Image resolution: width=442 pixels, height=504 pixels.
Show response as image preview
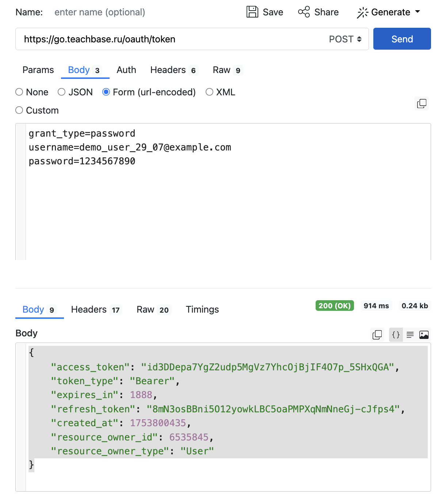[x=424, y=335]
